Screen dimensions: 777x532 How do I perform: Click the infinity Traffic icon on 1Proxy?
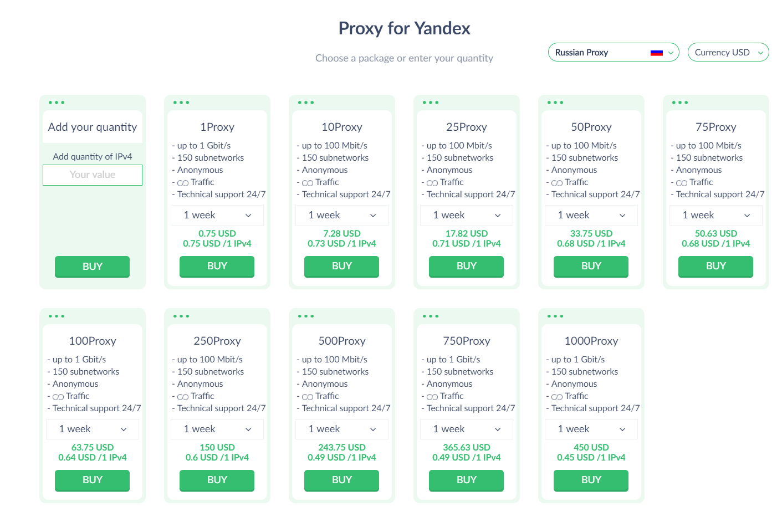tap(183, 182)
